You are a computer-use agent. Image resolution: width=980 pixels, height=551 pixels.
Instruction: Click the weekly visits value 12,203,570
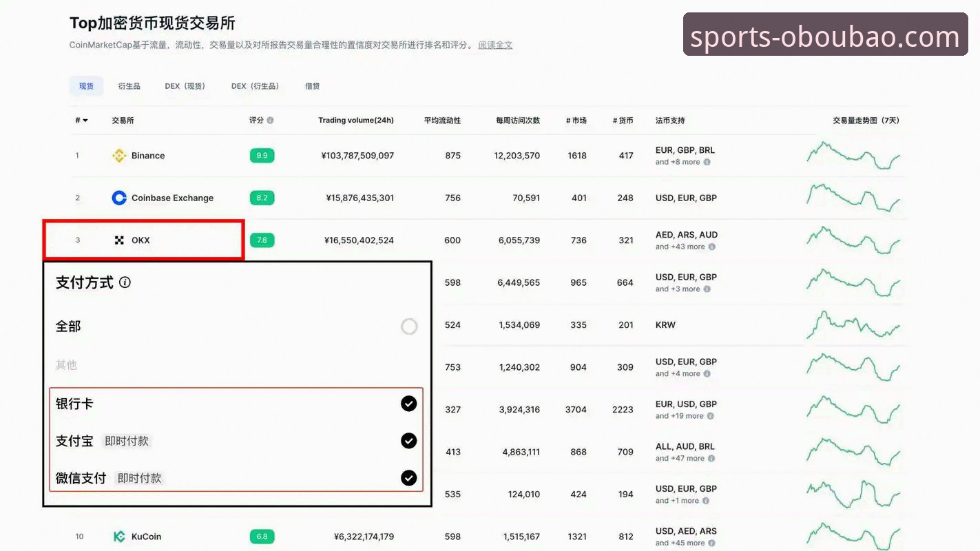[517, 156]
